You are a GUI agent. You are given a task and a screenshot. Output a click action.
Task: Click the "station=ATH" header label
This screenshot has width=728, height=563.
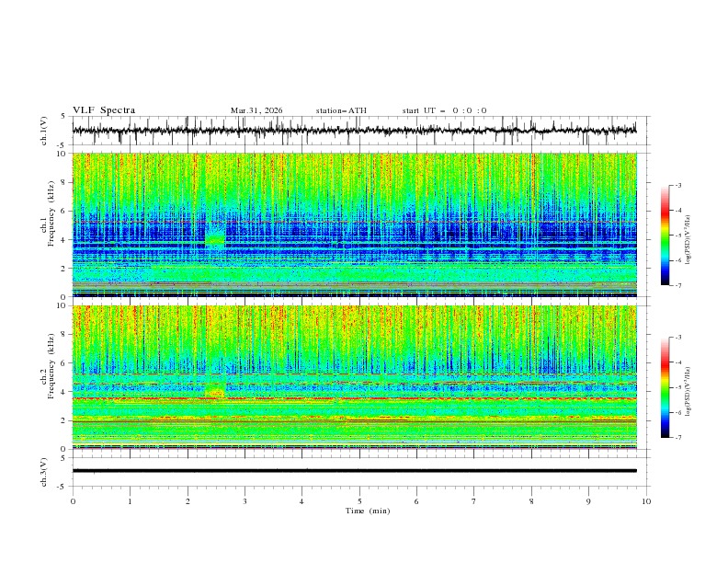tap(341, 110)
